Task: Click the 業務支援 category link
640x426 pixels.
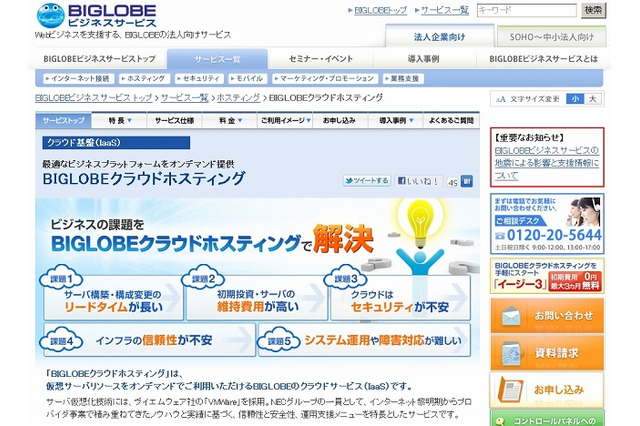Action: pos(403,78)
